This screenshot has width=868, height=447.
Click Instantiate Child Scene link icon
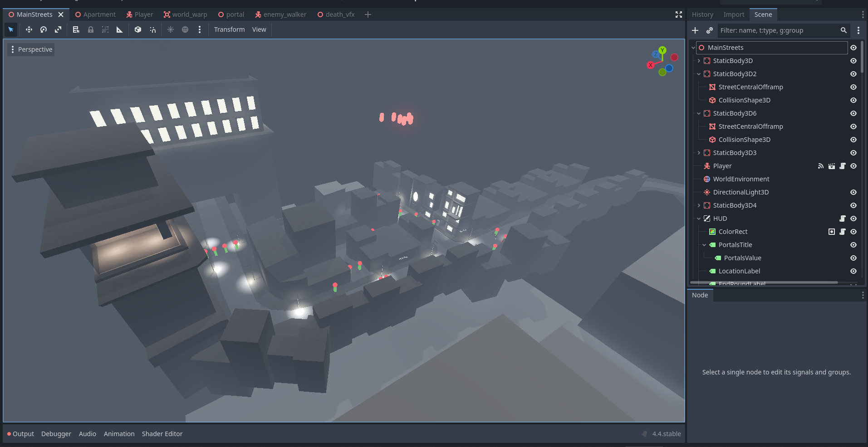coord(710,30)
